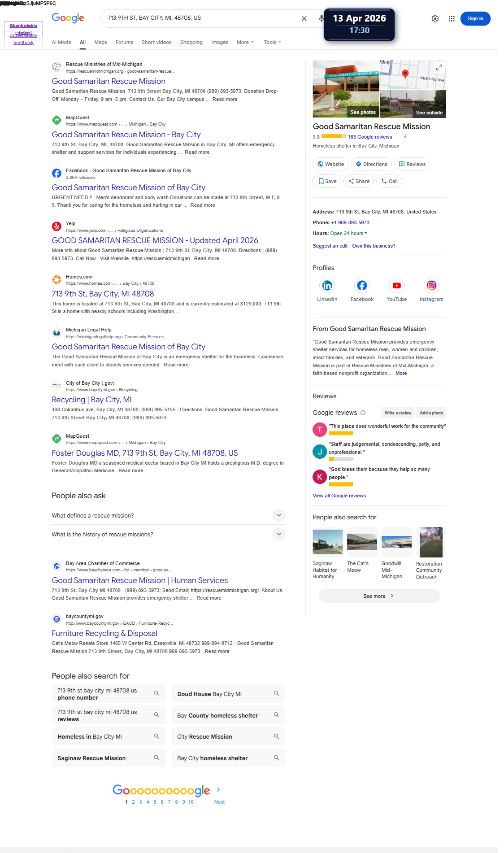Click the next page chevron after Google logo
Screen dimensions: 504x853
click(218, 790)
